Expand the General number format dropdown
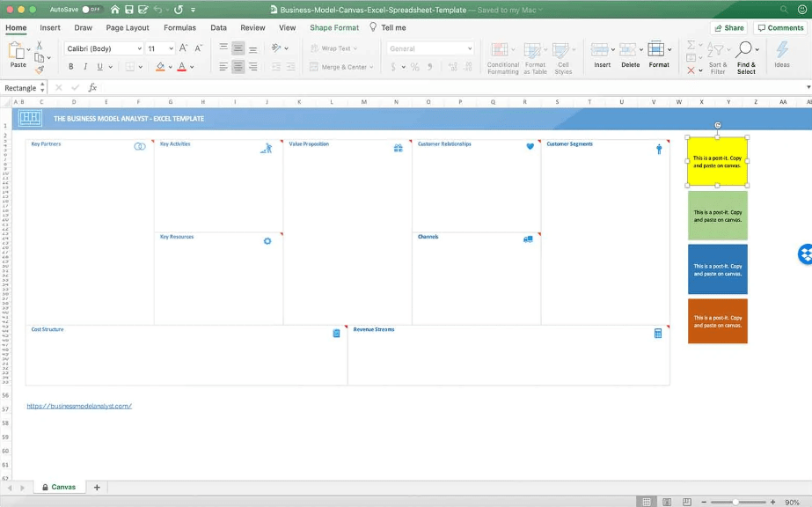Screen dimensions: 812x507 coord(470,49)
